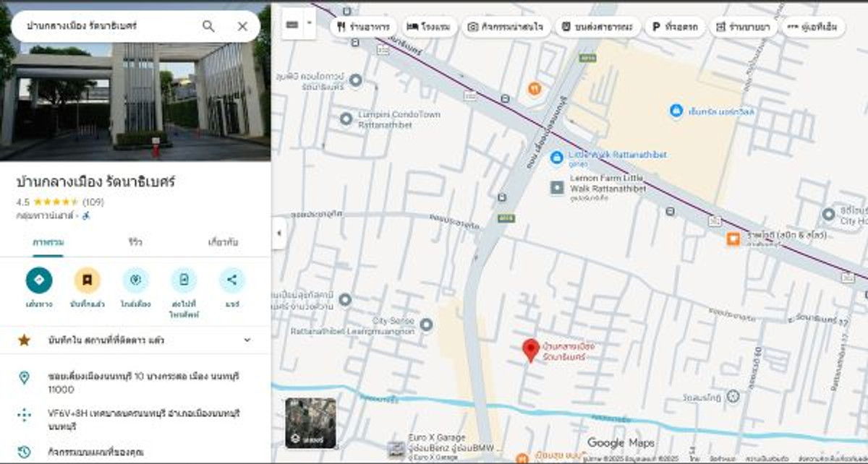
Task: Open Nearby (ใกล้เคียง) search icon
Action: pos(135,280)
